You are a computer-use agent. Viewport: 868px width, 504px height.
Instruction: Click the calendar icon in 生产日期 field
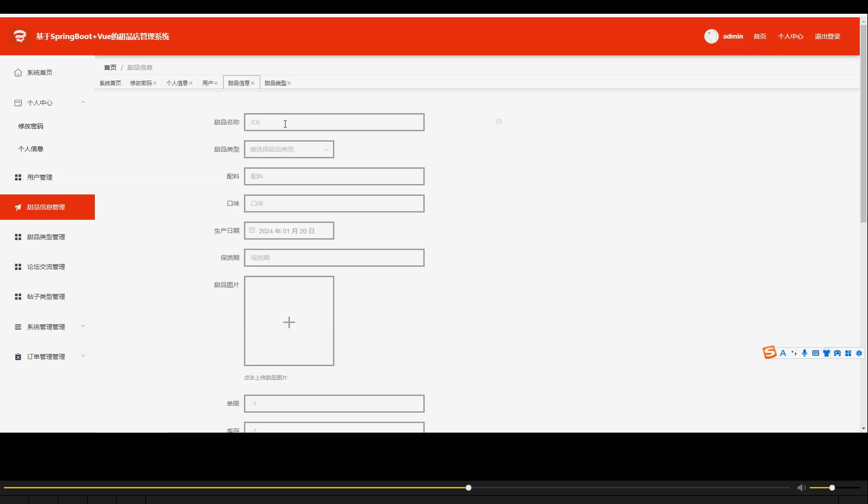[252, 230]
